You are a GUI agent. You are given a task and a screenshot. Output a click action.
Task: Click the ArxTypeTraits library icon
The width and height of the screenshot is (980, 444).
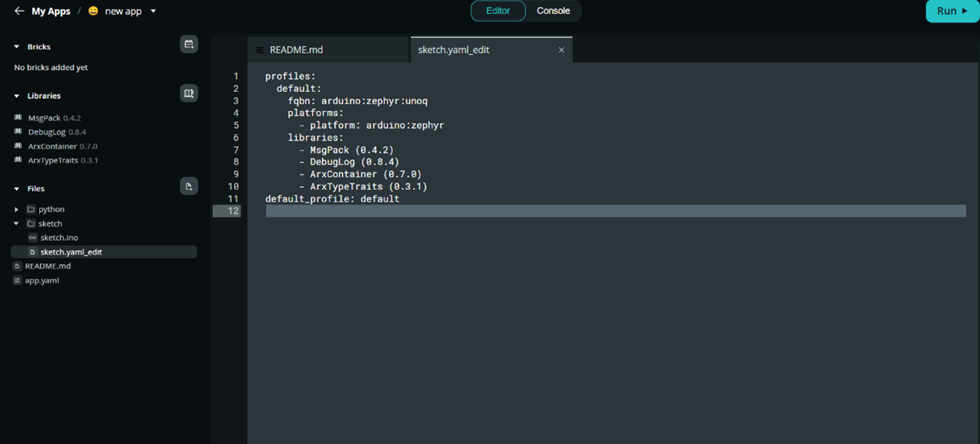pyautogui.click(x=18, y=160)
